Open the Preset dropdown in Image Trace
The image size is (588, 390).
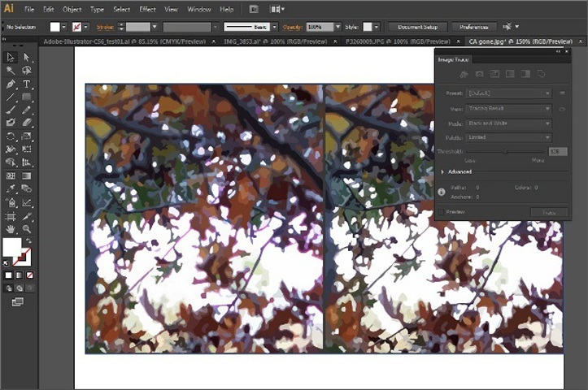[508, 93]
